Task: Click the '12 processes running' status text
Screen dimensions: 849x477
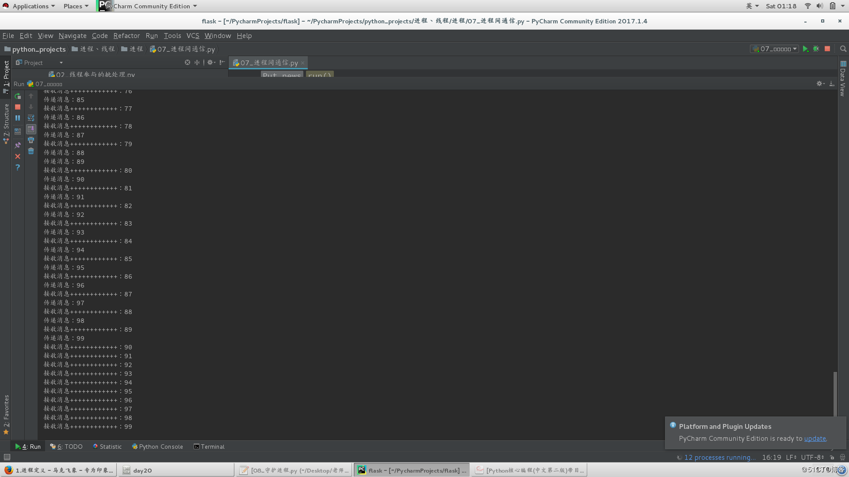Action: pyautogui.click(x=718, y=457)
